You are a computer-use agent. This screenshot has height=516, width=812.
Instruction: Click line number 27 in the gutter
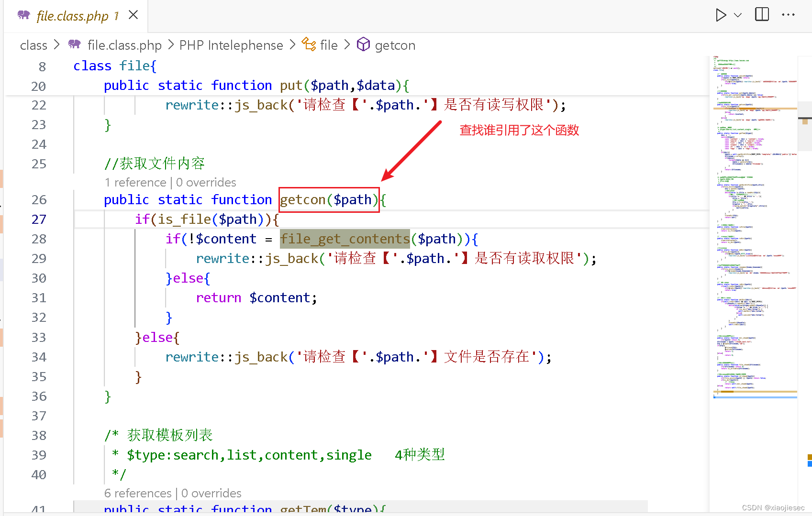point(39,219)
